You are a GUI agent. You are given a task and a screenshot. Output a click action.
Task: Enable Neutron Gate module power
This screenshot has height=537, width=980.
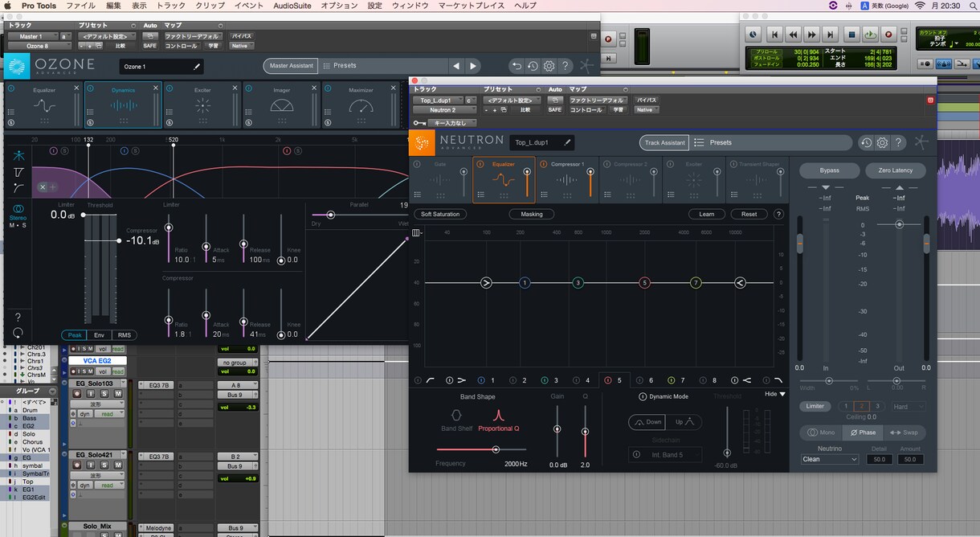click(417, 164)
